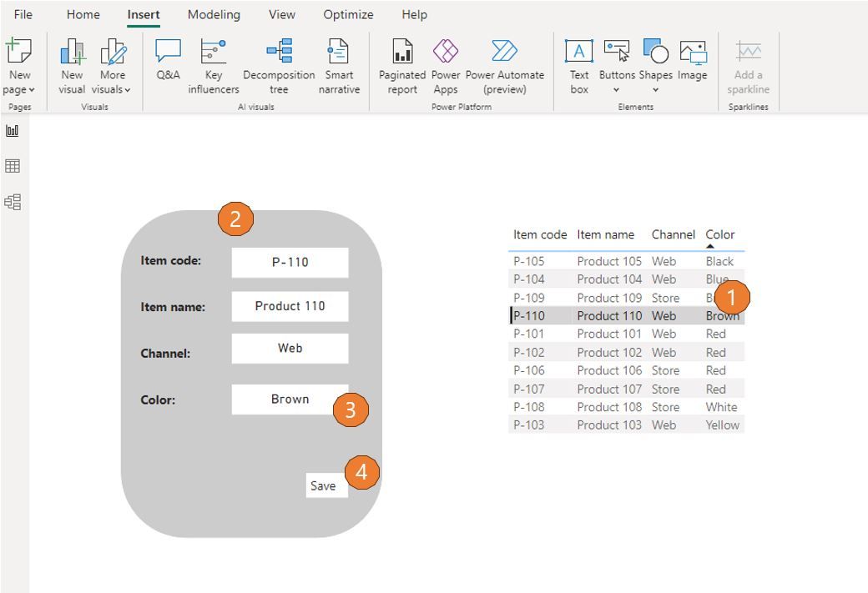Sort by Item name column header
The width and height of the screenshot is (868, 593).
(x=606, y=234)
